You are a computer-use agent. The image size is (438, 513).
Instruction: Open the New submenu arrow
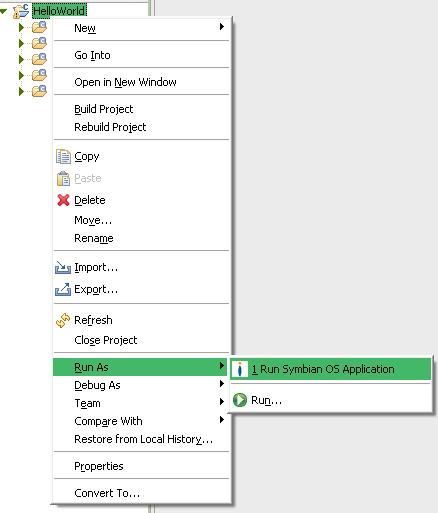[x=222, y=27]
